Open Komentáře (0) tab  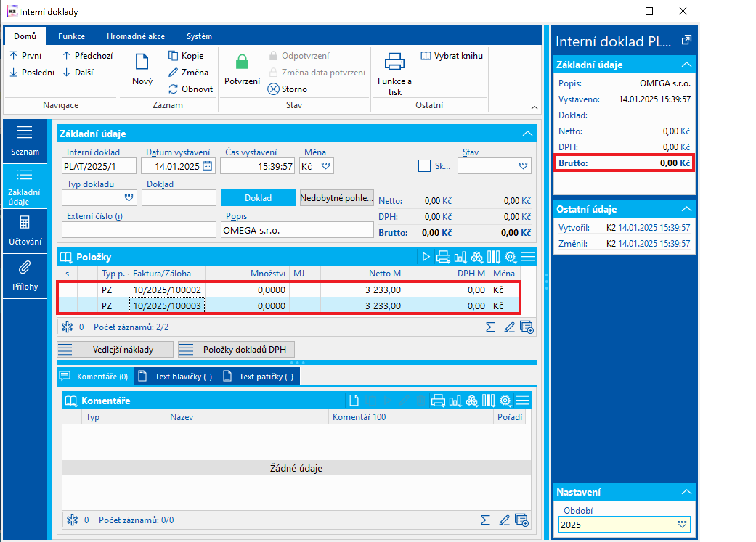(x=95, y=376)
